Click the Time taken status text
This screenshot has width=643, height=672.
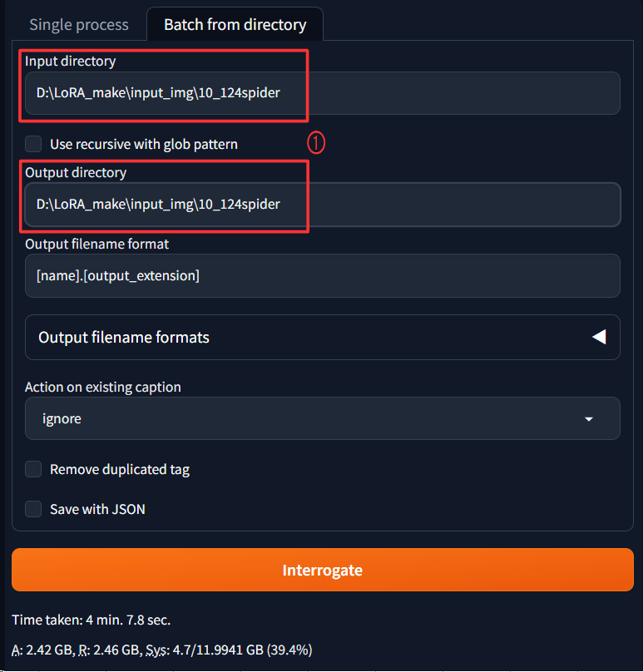pos(92,620)
